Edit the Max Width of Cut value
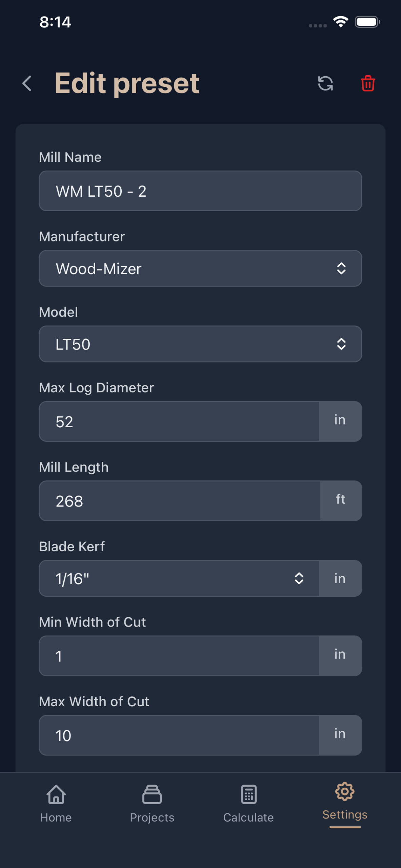Viewport: 401px width, 868px height. tap(179, 735)
